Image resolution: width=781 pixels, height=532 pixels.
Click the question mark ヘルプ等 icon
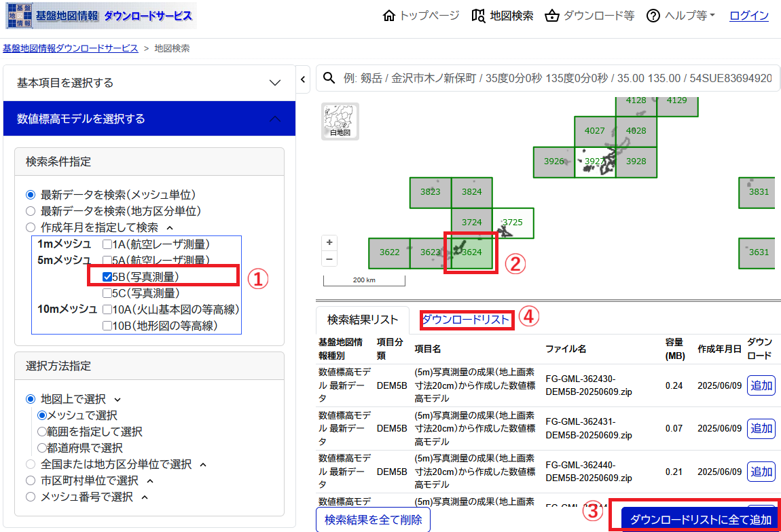[x=653, y=16]
